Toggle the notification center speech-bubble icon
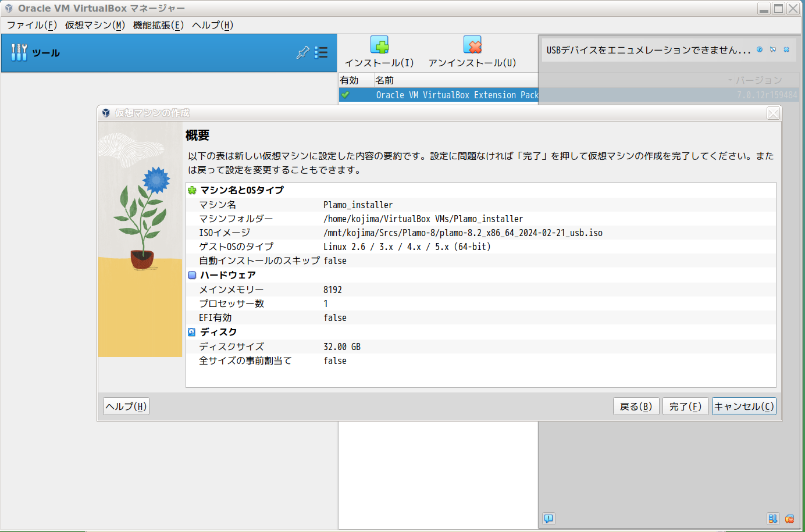 [x=548, y=518]
